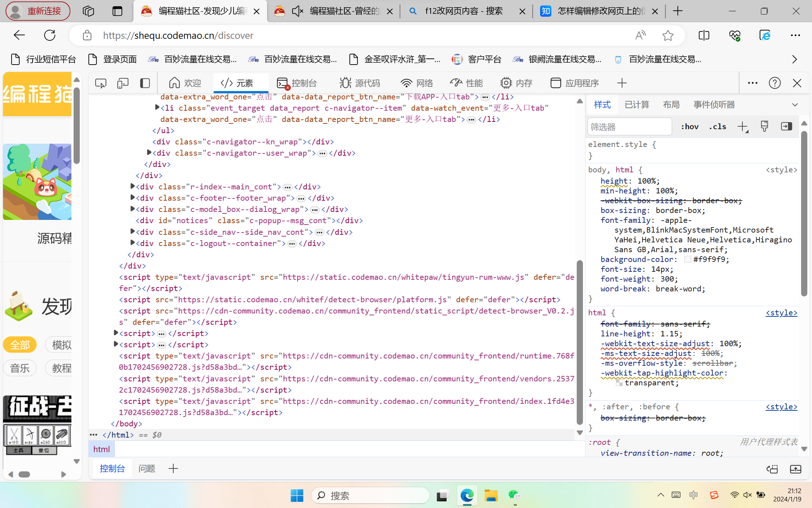Click the browser back arrow
This screenshot has height=508, width=812.
click(19, 35)
